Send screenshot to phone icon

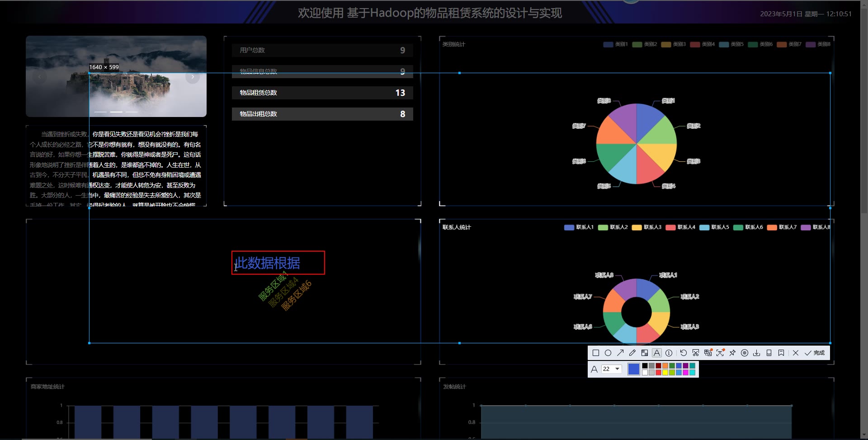click(769, 353)
